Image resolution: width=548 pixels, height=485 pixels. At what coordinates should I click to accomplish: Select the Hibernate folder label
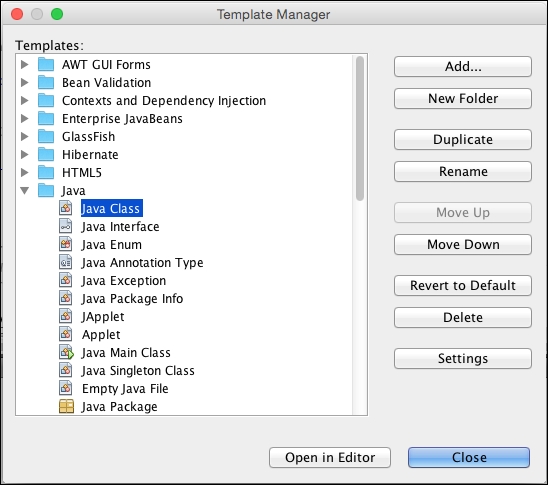click(x=90, y=154)
